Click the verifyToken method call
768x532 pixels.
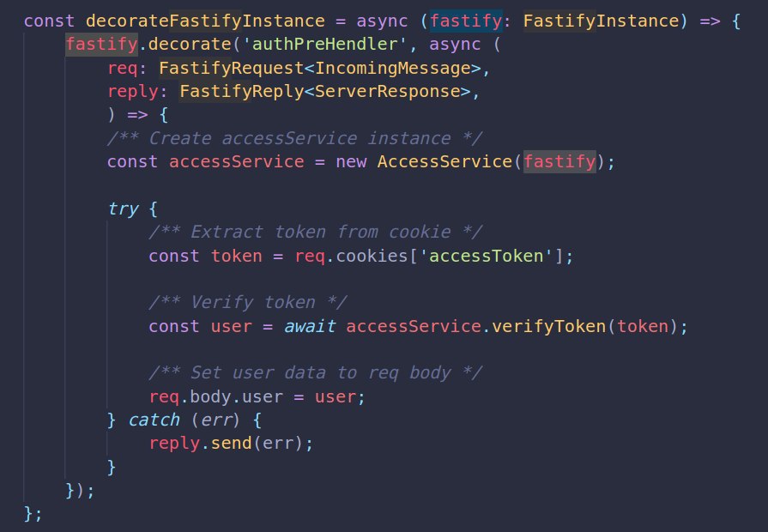point(548,326)
